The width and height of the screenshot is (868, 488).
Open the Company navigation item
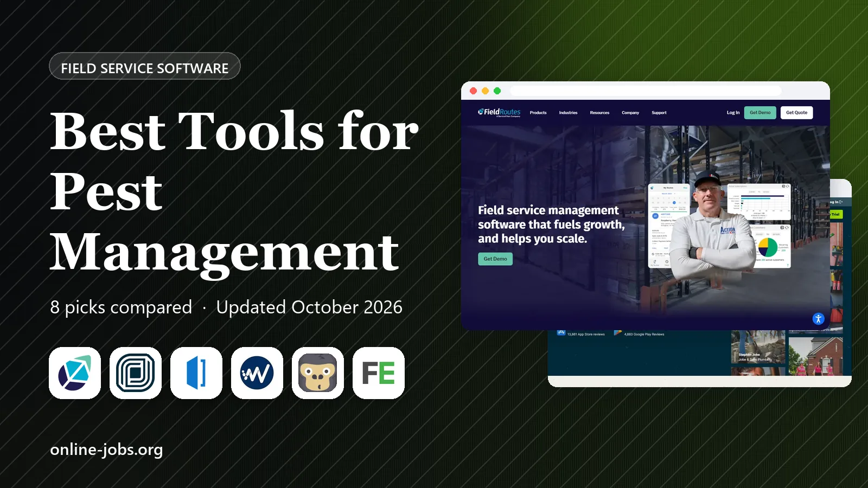click(630, 113)
